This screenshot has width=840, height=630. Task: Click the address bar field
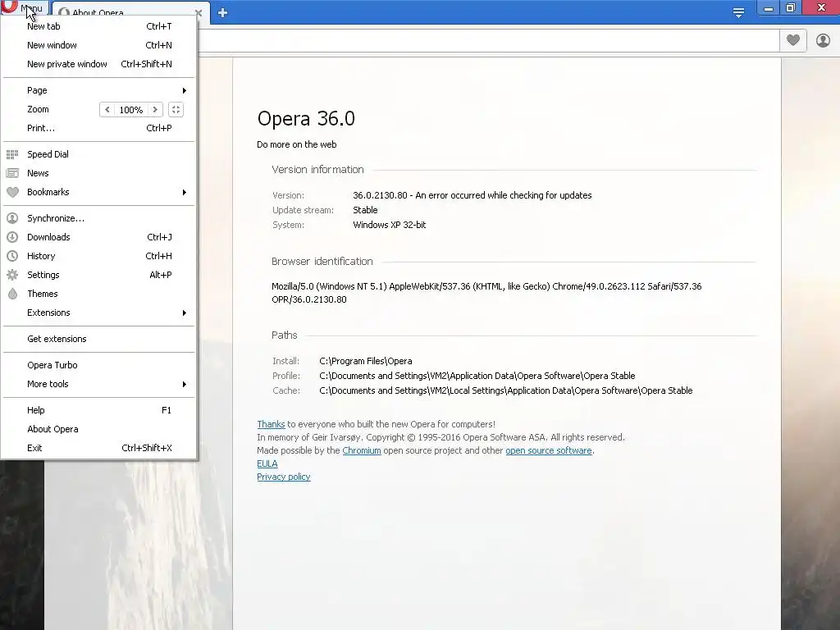(487, 41)
